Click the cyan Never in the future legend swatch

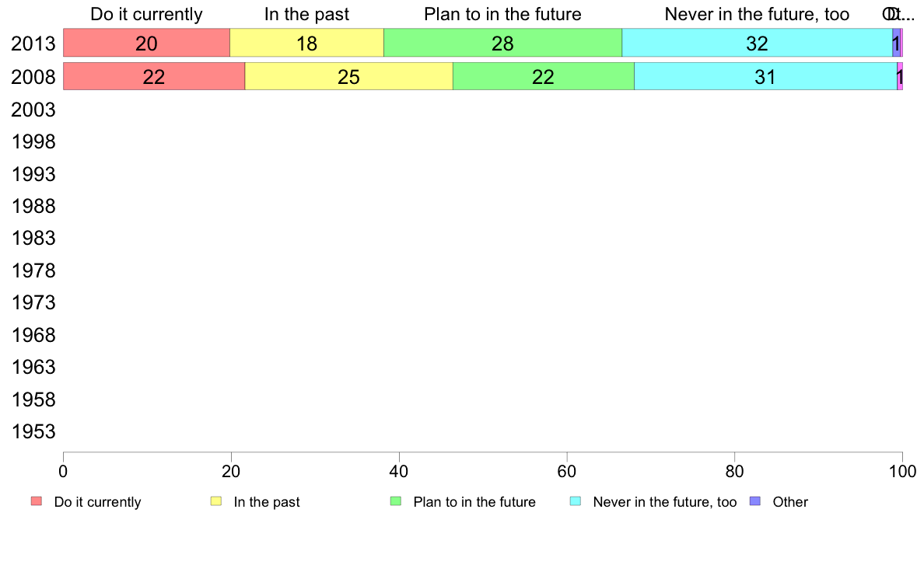tap(576, 501)
